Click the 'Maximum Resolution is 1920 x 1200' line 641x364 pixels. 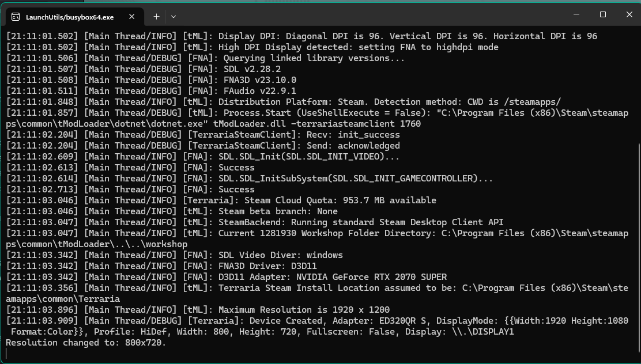304,310
